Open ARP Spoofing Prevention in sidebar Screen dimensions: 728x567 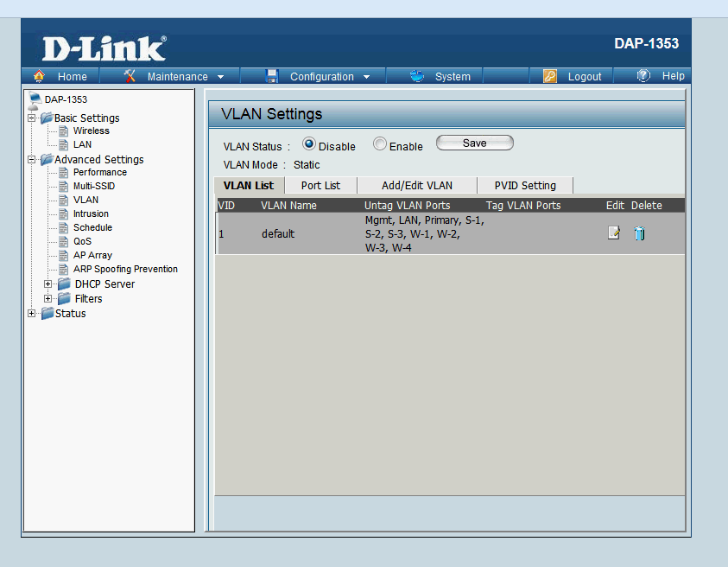(125, 269)
